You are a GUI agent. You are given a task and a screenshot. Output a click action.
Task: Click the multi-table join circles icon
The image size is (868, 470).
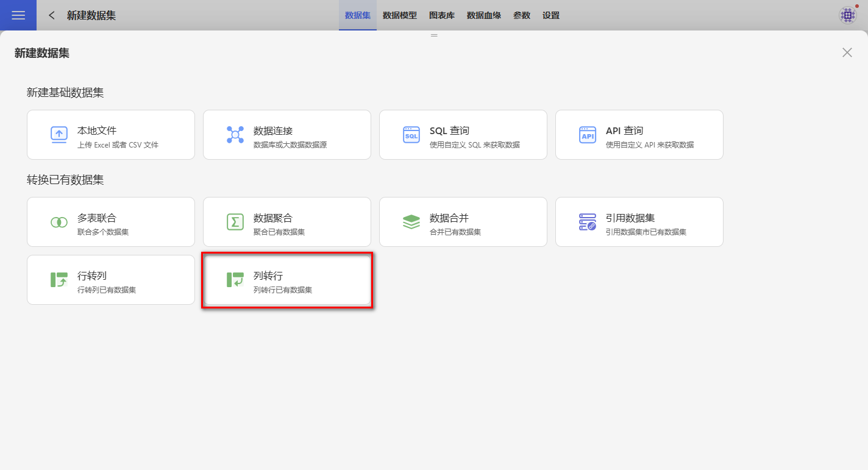(x=59, y=222)
